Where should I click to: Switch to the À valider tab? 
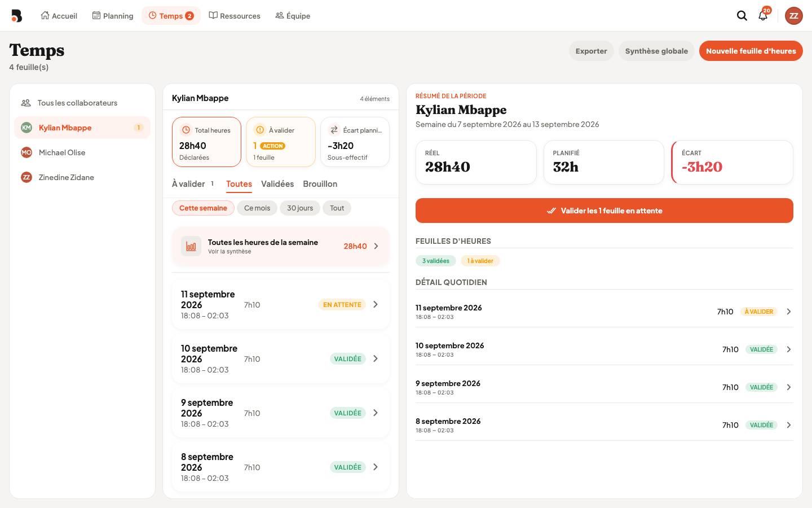coord(193,184)
